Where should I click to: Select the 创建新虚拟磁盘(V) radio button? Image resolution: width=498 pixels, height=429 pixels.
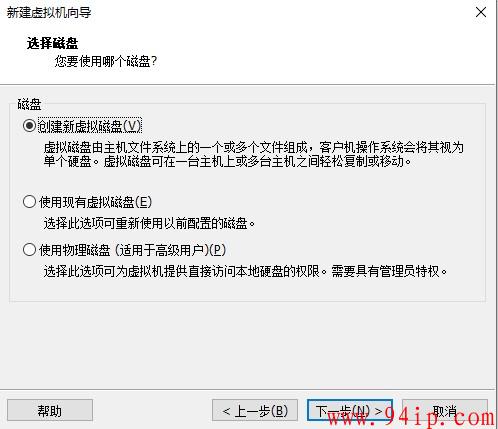29,126
